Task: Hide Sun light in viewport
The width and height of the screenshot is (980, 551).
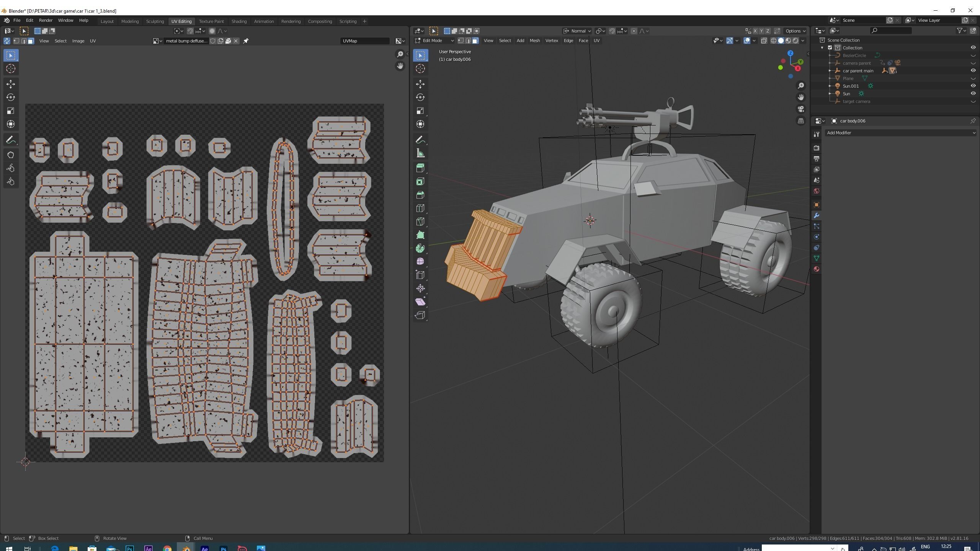Action: tap(973, 93)
